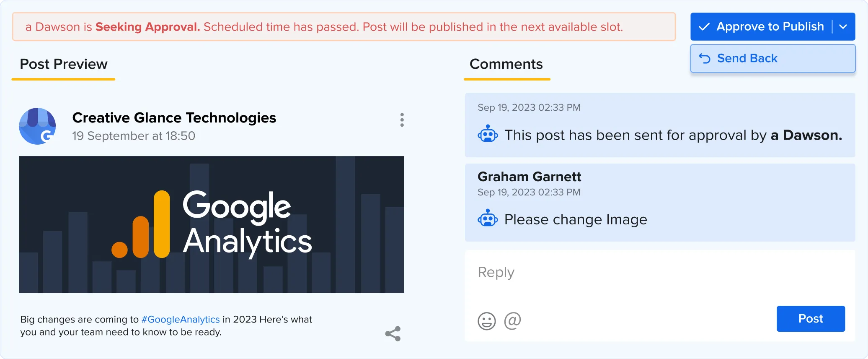The width and height of the screenshot is (868, 359).
Task: Click the checkmark icon on Approve button
Action: (704, 27)
